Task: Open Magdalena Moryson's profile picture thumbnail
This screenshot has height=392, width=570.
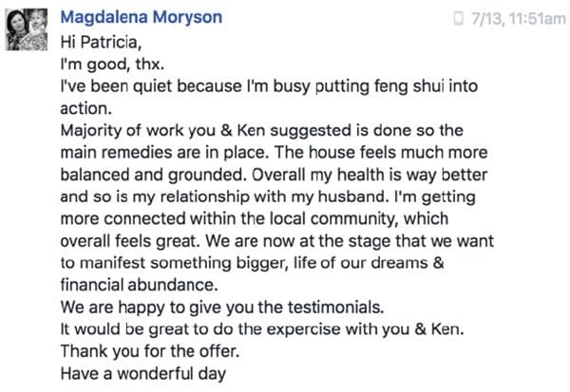Action: 27,29
